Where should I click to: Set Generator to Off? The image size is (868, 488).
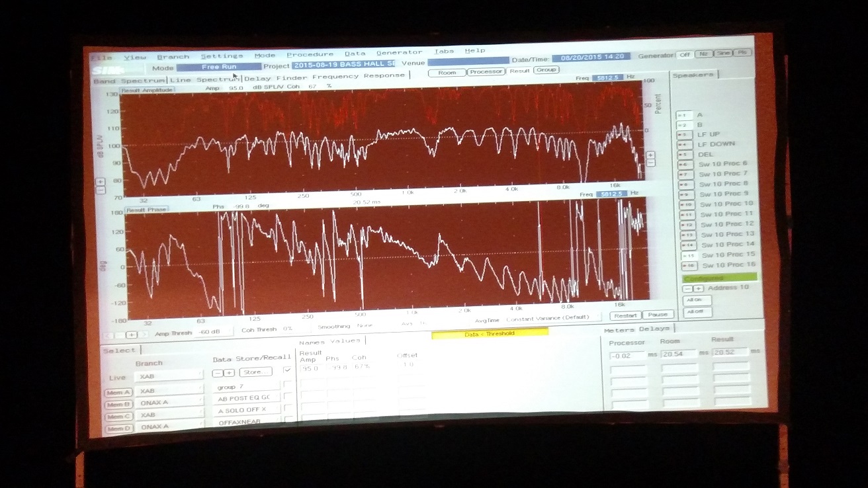[685, 55]
